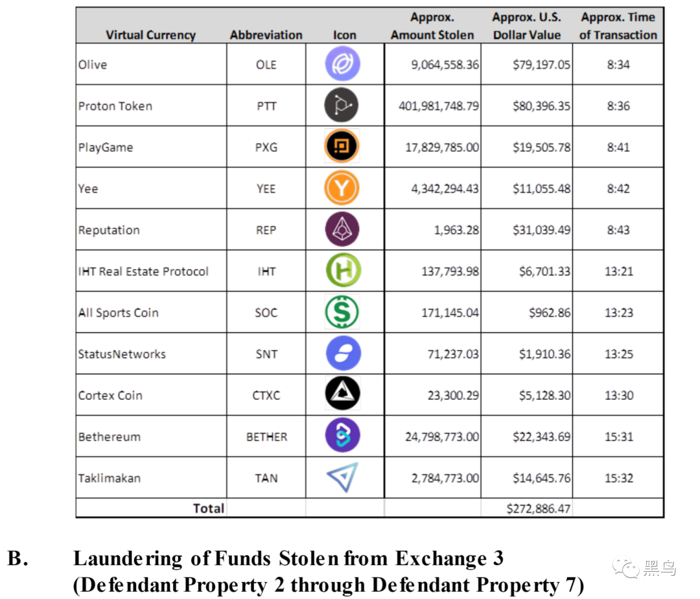The height and width of the screenshot is (599, 700).
Task: Click the Olive amount 9,064,558.36 cell
Action: click(x=432, y=64)
